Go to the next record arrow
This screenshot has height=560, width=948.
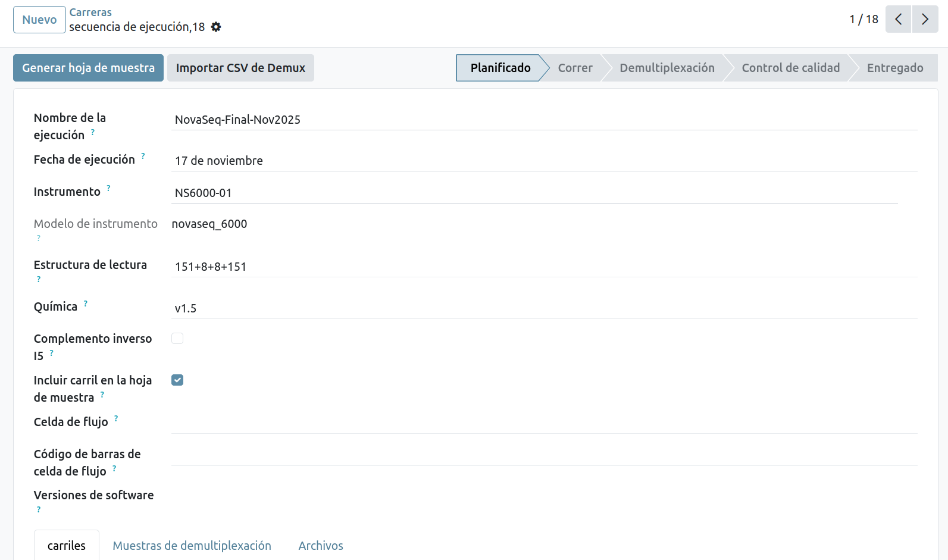point(925,19)
